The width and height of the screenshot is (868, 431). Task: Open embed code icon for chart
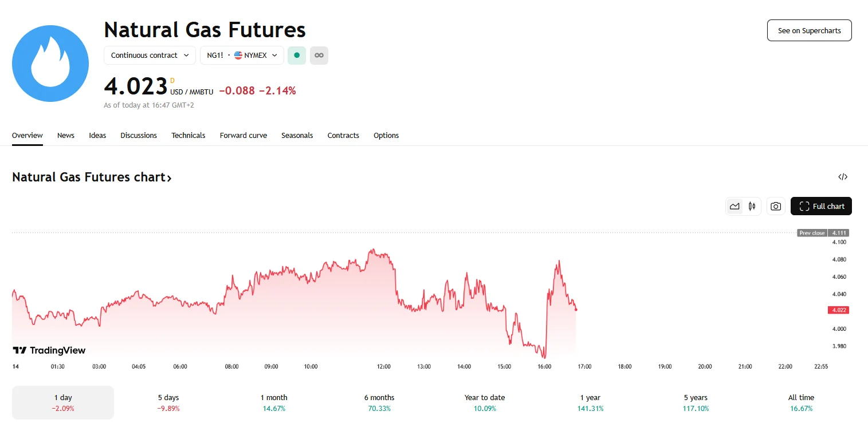[x=843, y=177]
